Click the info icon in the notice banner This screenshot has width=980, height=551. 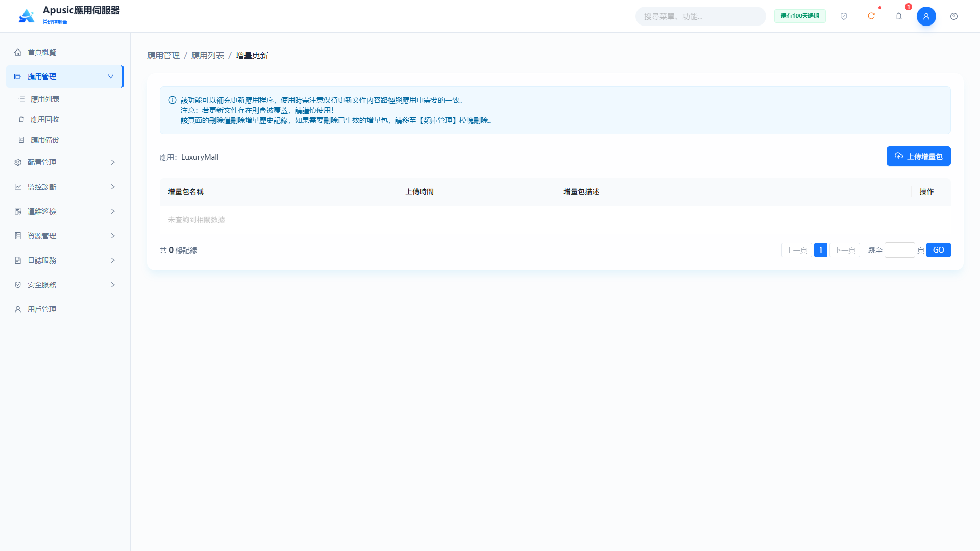[x=173, y=100]
